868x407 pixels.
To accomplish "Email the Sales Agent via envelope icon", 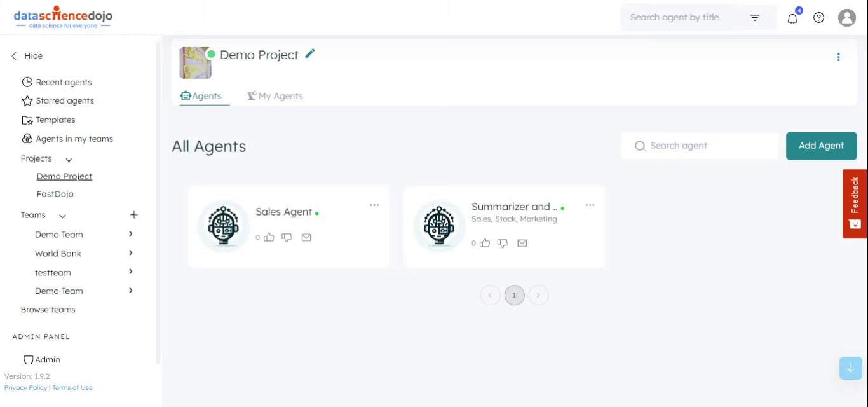I will 306,237.
